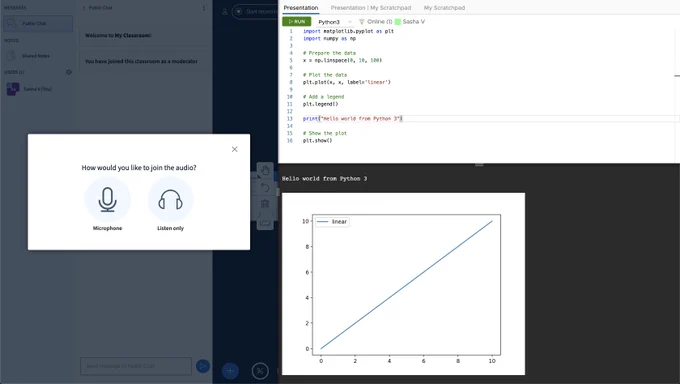Click the Online users filter icon

[362, 22]
